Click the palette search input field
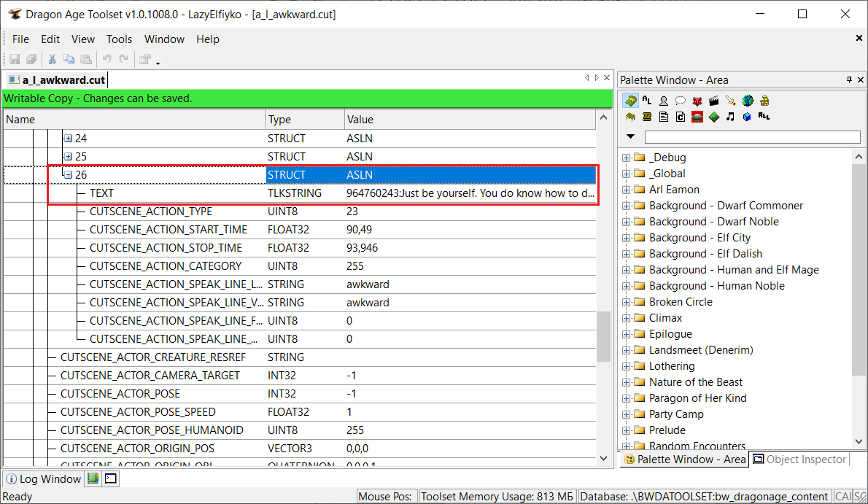The image size is (868, 504). 752,137
